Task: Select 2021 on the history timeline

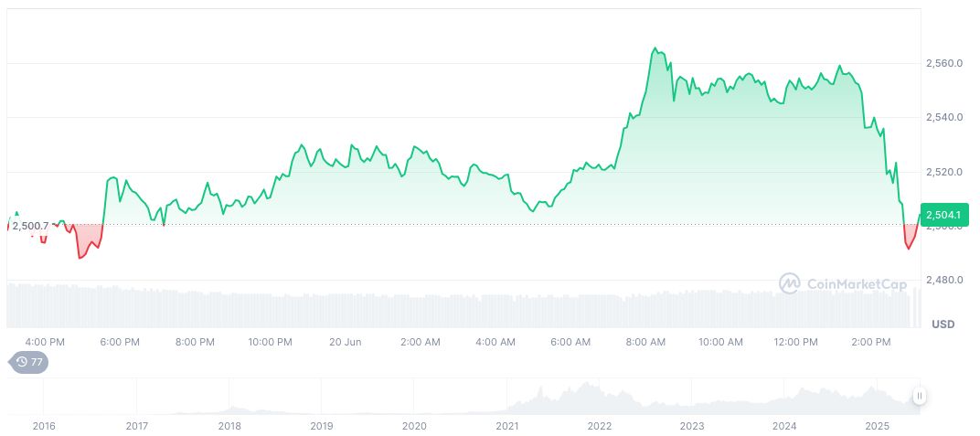Action: click(x=507, y=426)
